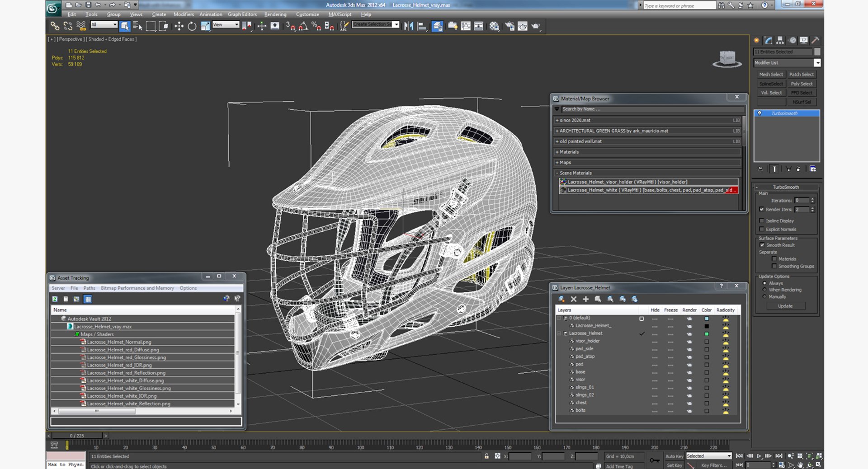Click the Select Object tool

[125, 26]
